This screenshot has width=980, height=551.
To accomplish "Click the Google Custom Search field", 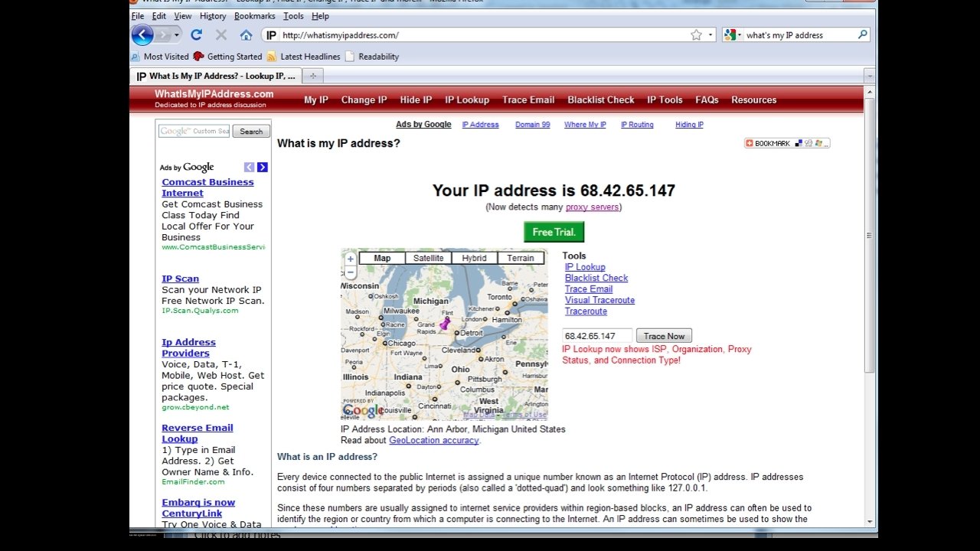I will point(194,131).
